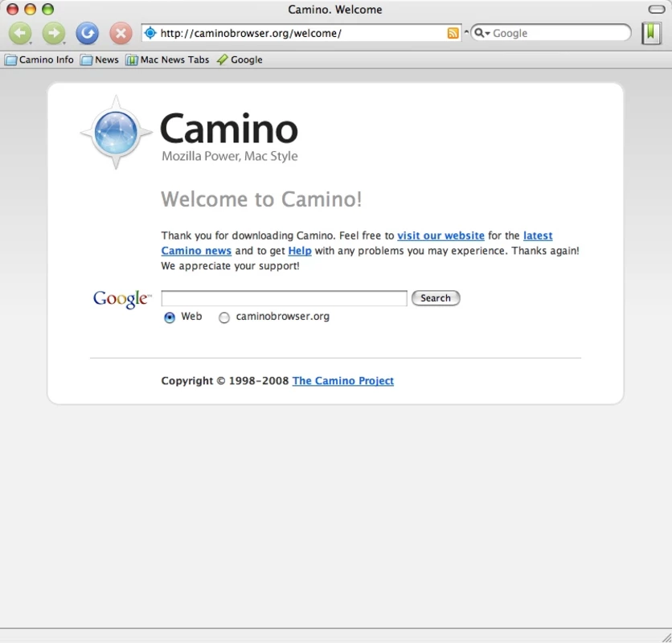
Task: Follow the "visit our website" link
Action: click(x=440, y=235)
